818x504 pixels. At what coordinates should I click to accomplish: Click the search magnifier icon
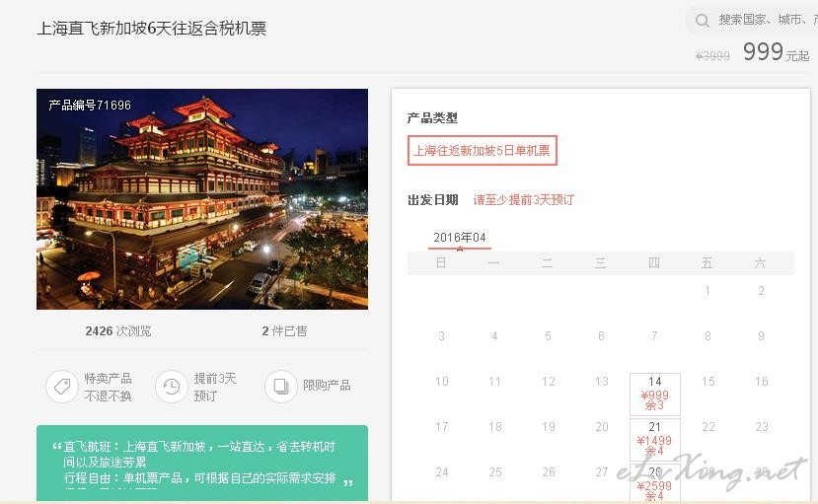[703, 21]
